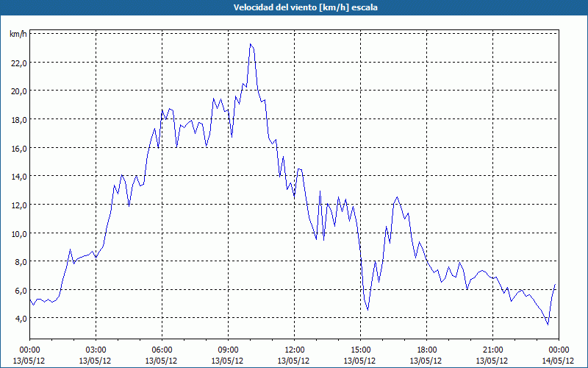Click the '14,0' y-axis value

pos(18,177)
